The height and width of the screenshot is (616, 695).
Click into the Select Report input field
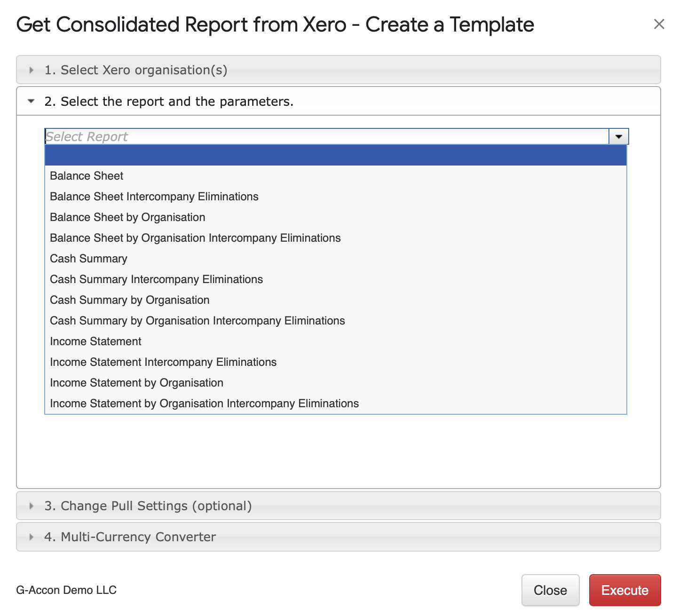coord(327,136)
